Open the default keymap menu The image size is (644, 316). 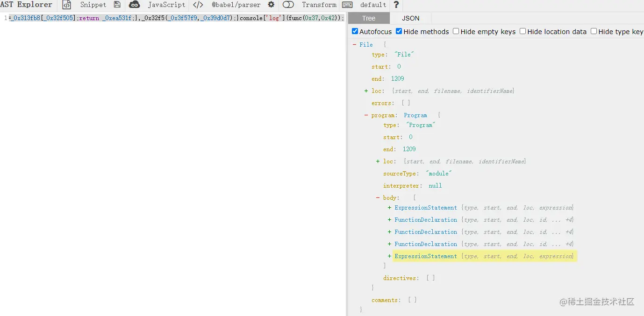[373, 5]
